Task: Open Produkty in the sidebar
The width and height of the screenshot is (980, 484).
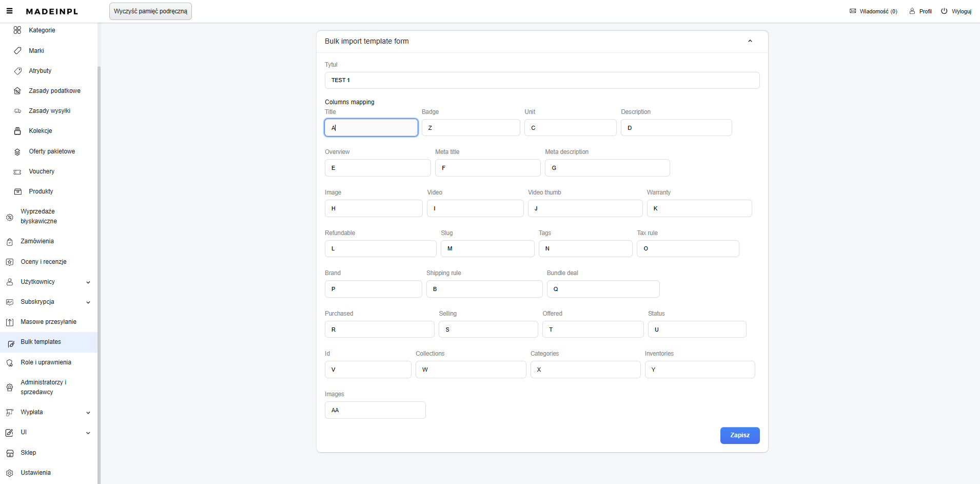Action: tap(41, 191)
